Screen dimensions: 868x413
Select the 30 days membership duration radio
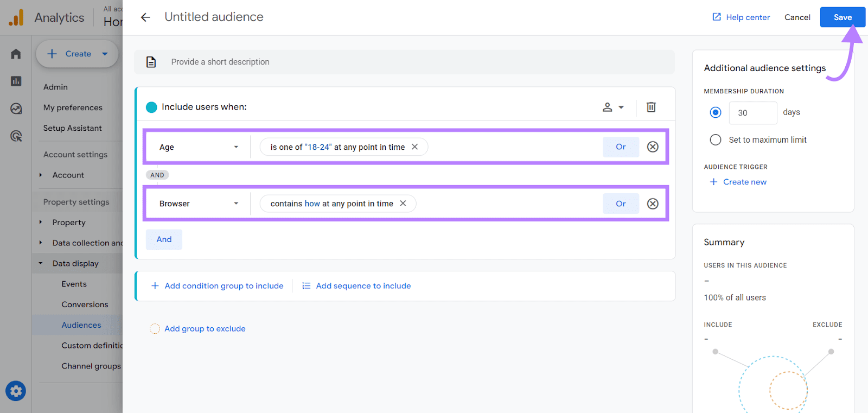[x=716, y=112]
